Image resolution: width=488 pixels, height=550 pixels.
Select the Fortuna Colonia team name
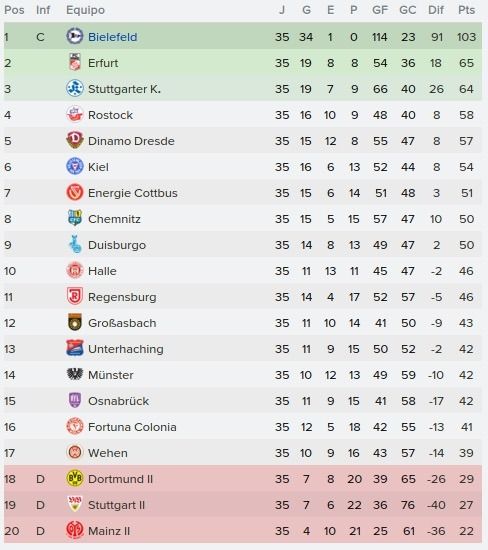coord(132,427)
